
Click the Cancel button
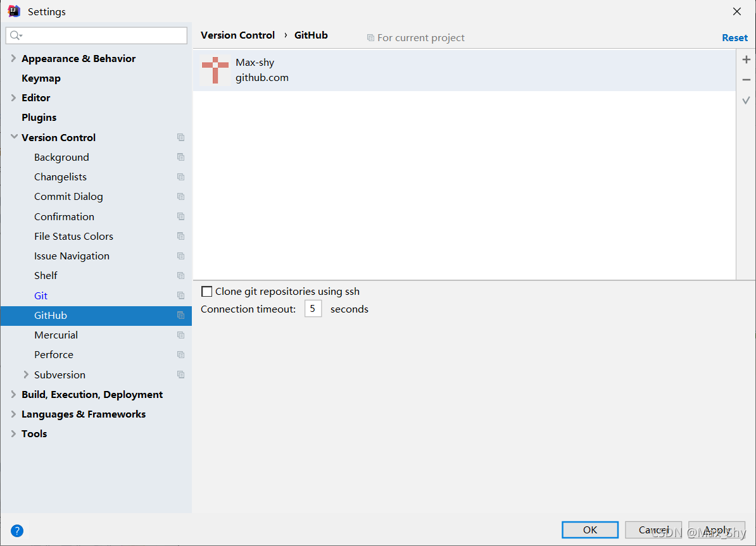(x=653, y=530)
